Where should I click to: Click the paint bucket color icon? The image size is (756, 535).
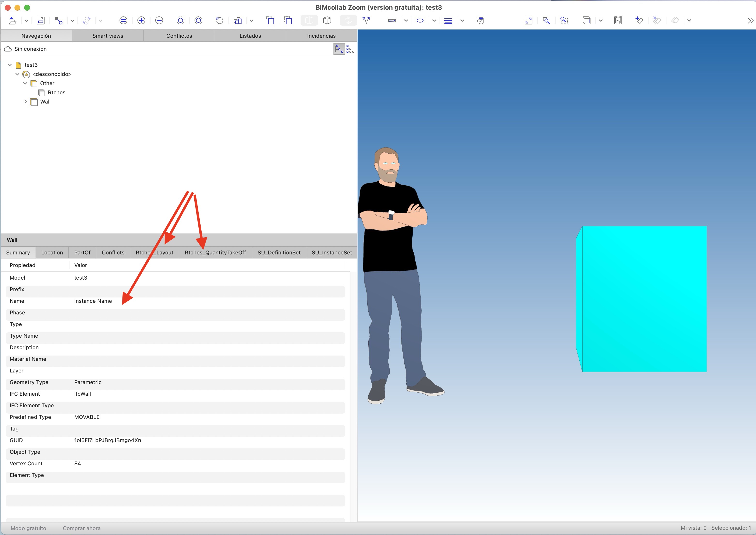480,20
